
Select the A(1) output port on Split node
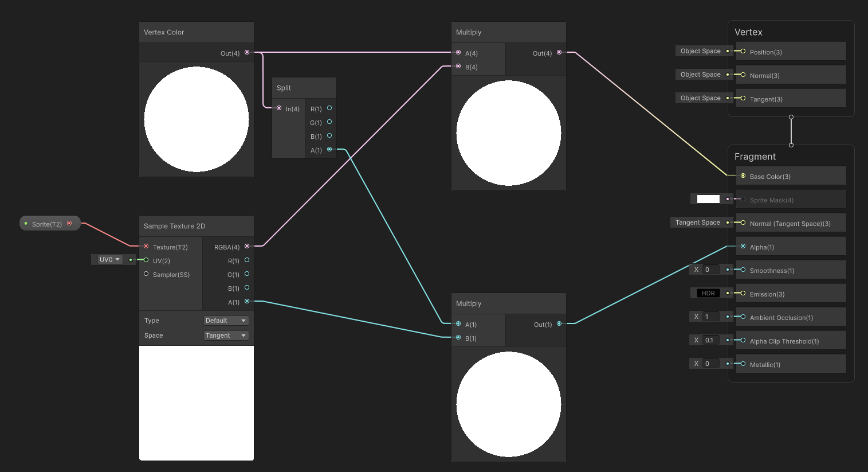[329, 150]
